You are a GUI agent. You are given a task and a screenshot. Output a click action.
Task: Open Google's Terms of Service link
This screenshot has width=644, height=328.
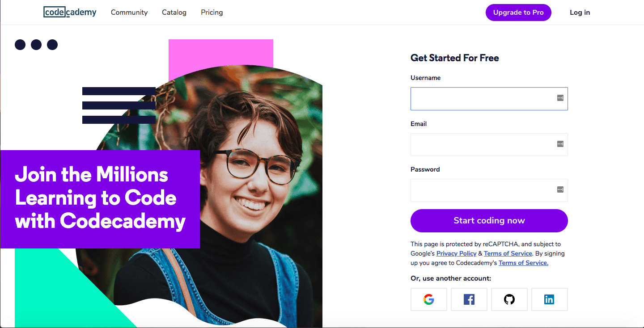508,253
